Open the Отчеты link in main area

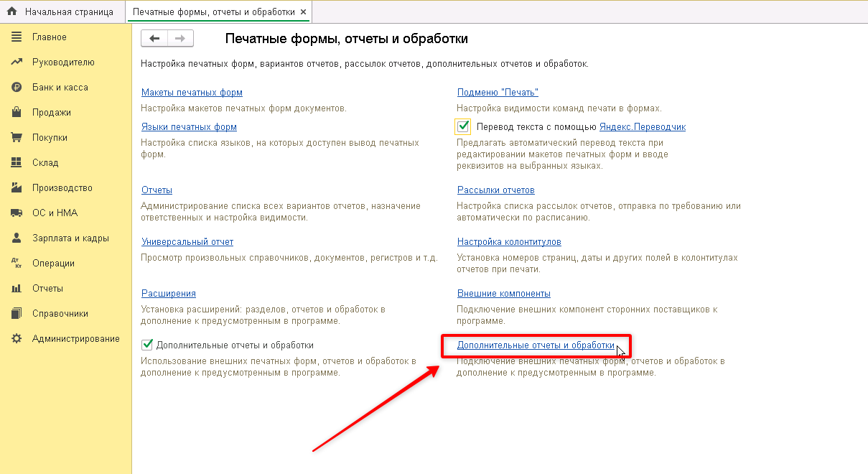click(157, 190)
